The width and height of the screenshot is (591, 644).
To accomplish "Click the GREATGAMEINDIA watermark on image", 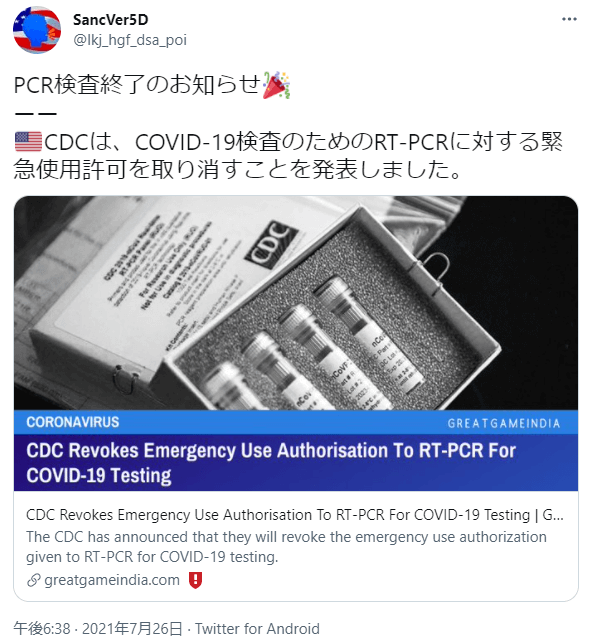I will click(504, 423).
